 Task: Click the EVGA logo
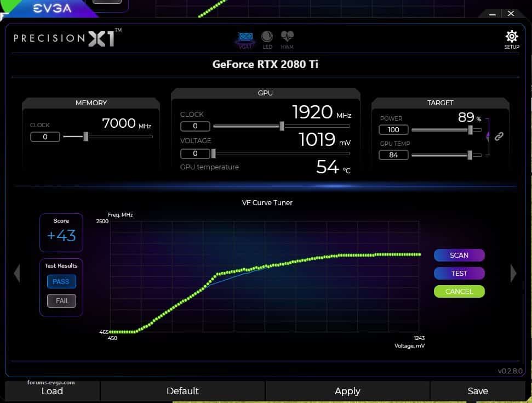tap(52, 8)
